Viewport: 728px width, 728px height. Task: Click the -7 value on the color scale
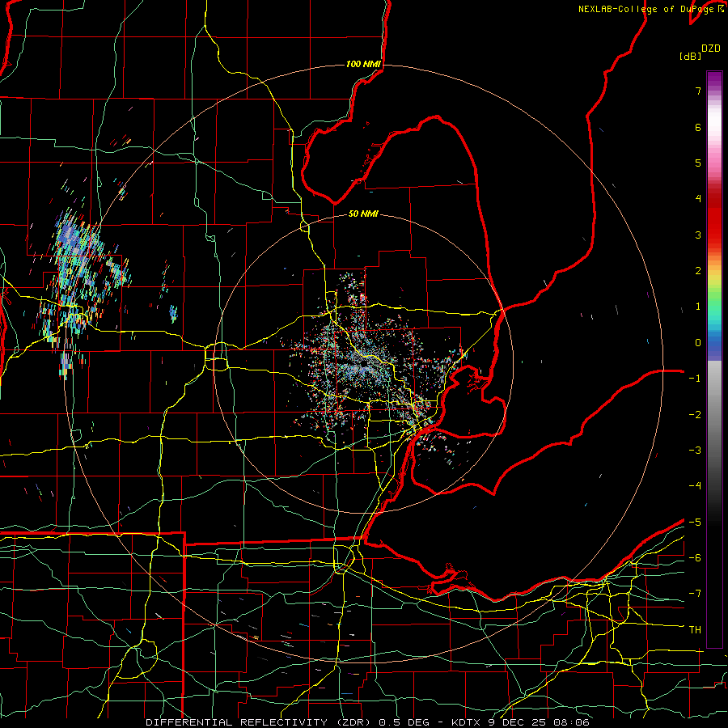(x=695, y=594)
